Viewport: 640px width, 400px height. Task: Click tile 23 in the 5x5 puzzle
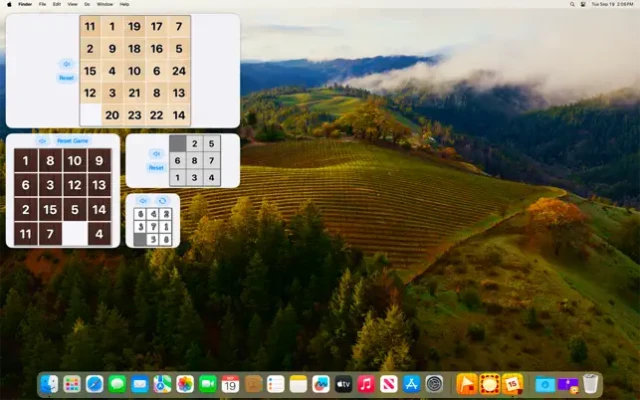[x=134, y=115]
